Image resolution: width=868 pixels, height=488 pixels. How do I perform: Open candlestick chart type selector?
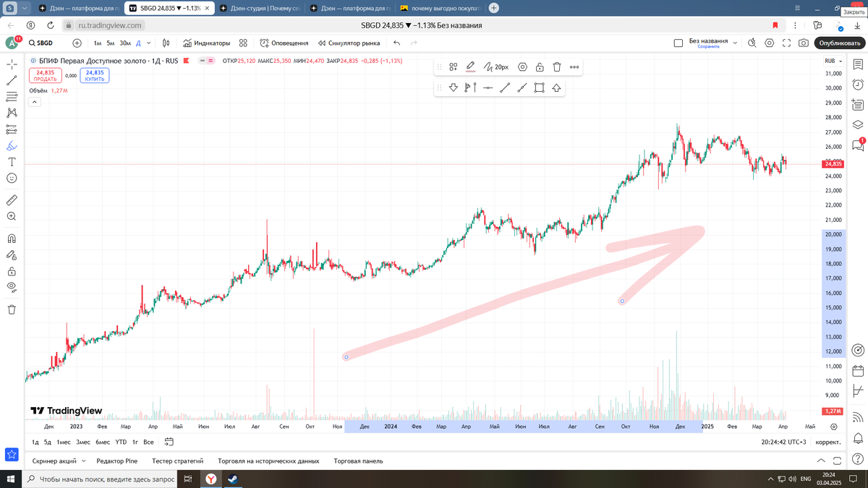click(166, 43)
